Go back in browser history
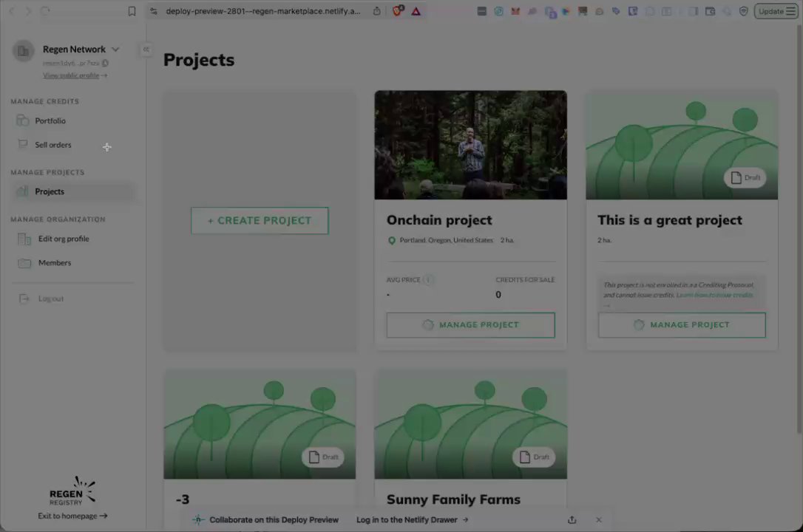The image size is (803, 532). tap(11, 11)
